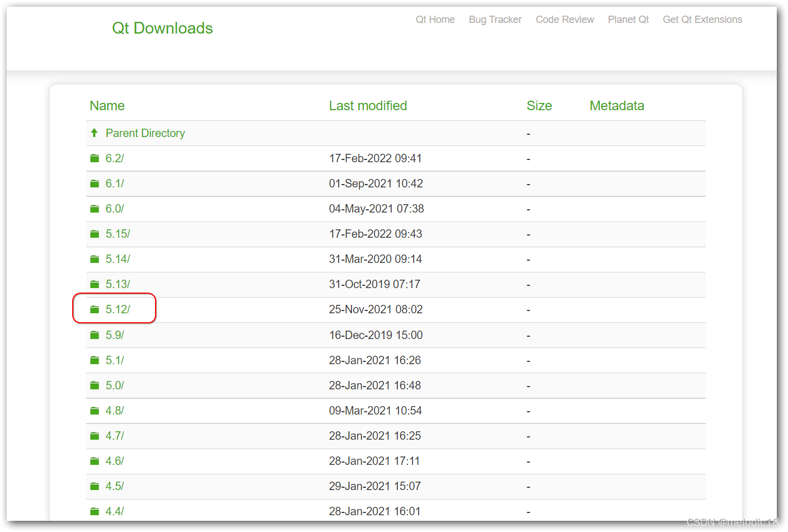Open the 6.0/ directory link
The image size is (788, 532).
[115, 209]
